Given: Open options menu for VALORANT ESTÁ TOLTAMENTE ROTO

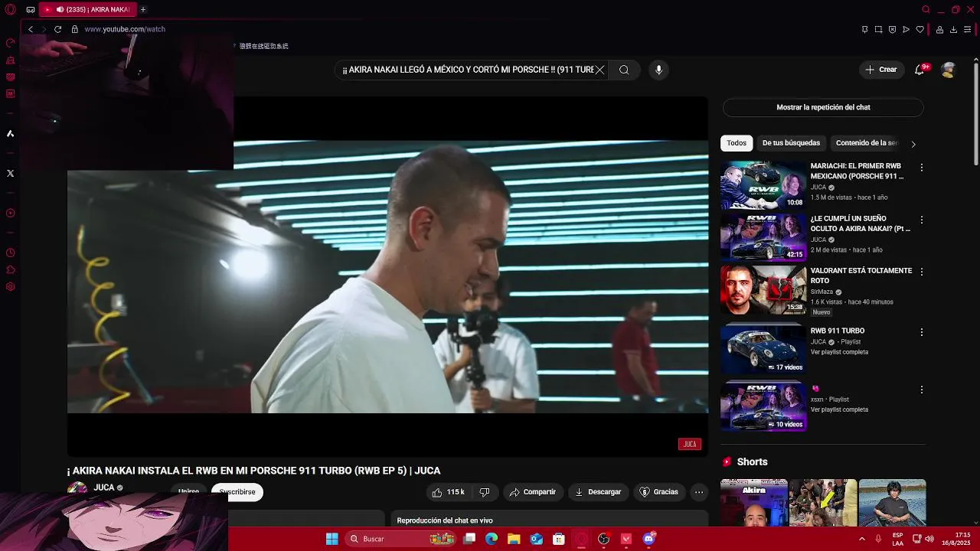Looking at the screenshot, I should click(x=921, y=272).
